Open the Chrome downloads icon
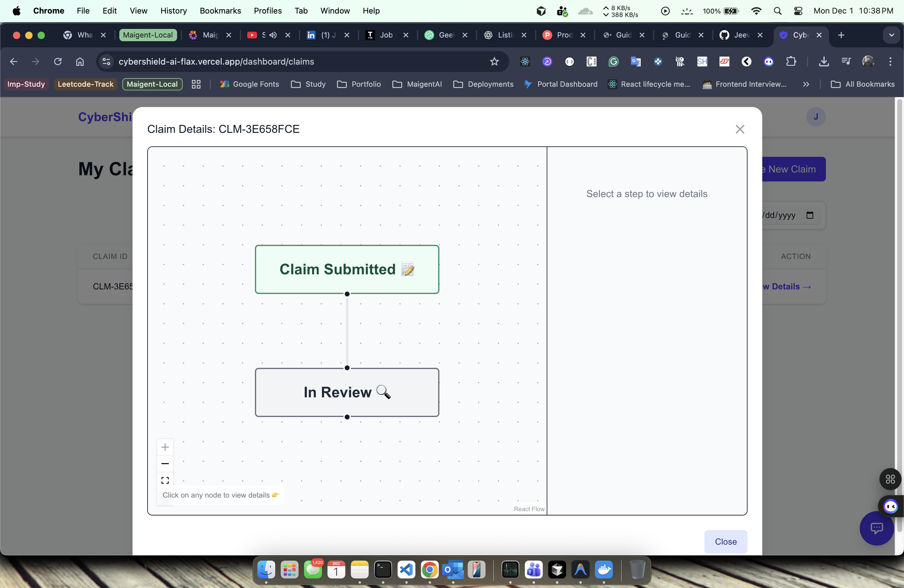This screenshot has width=904, height=588. tap(823, 62)
